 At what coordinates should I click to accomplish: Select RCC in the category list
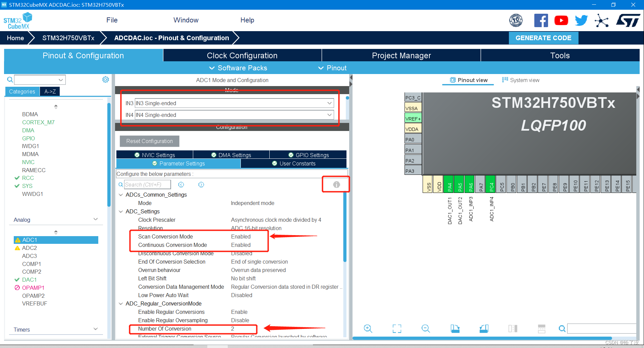click(x=28, y=178)
